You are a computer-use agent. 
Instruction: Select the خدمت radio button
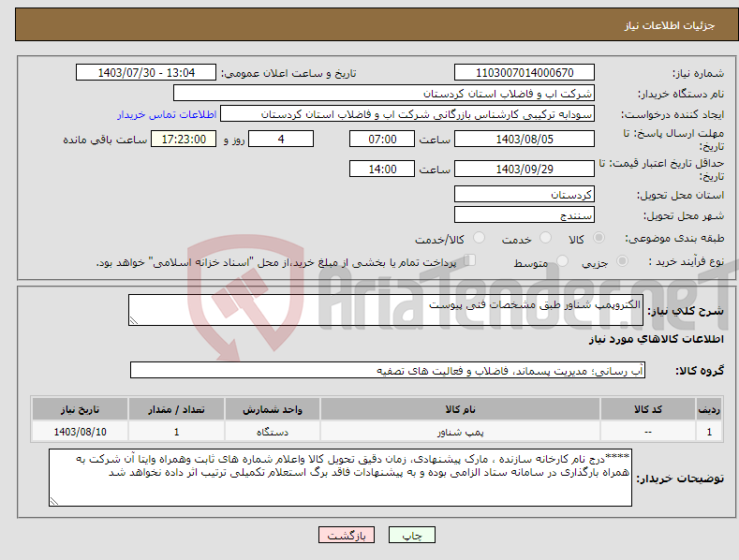tap(545, 238)
